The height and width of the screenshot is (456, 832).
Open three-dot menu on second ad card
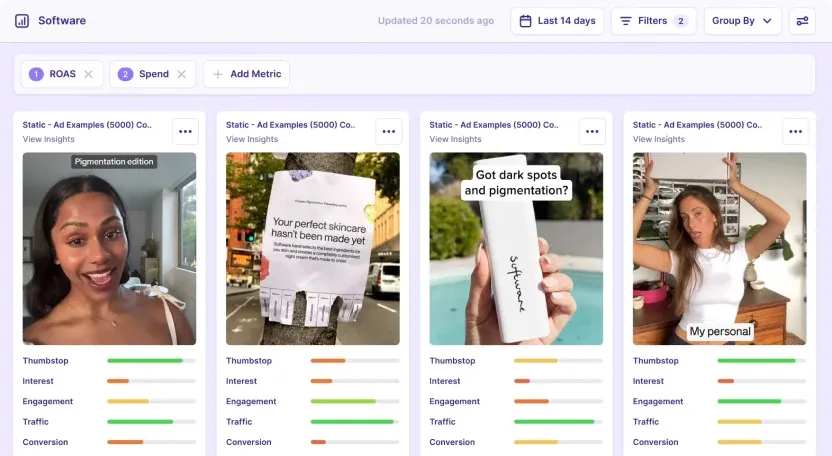389,131
